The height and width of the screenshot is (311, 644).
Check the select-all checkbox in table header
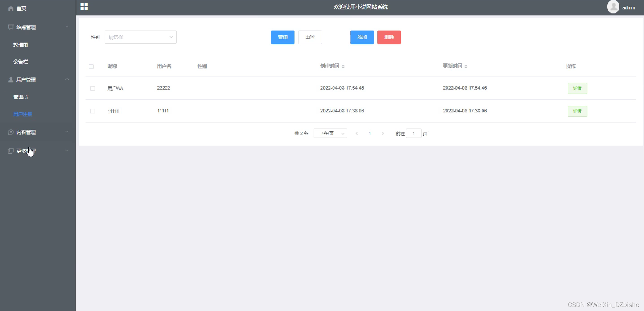pyautogui.click(x=91, y=67)
